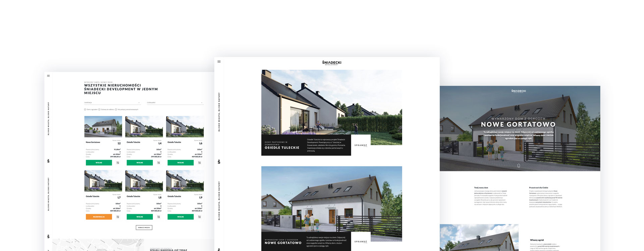Click unit number 'L9' on listing card
The image size is (644, 251).
click(201, 198)
